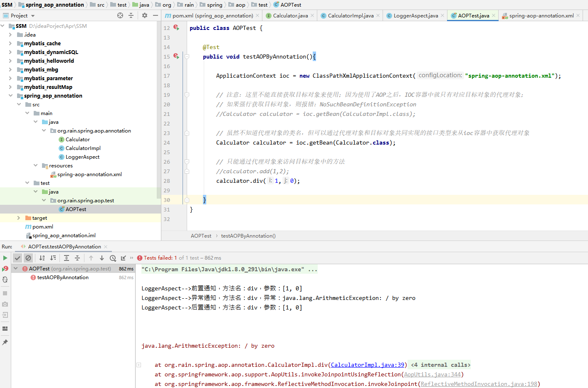
Task: Toggle Show Ignored tests icon
Action: click(28, 258)
